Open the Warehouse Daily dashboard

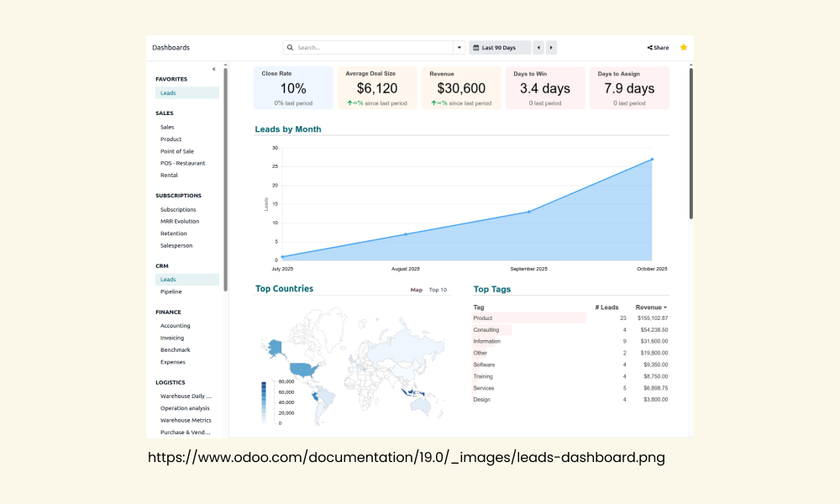(x=186, y=396)
